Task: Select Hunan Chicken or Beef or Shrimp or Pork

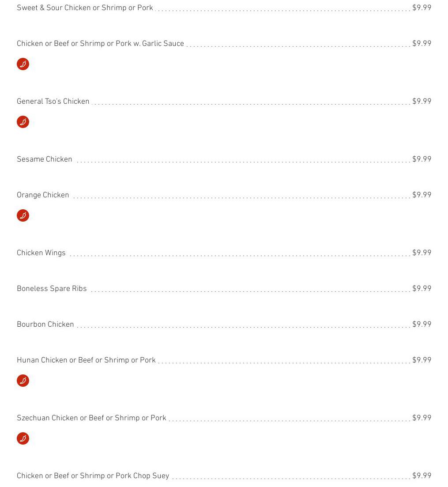Action: 86,360
